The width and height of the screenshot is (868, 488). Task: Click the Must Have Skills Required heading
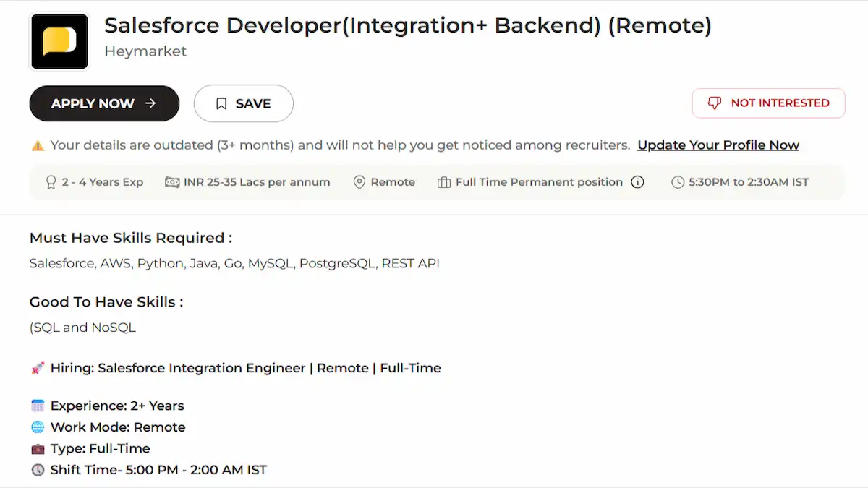coord(131,238)
